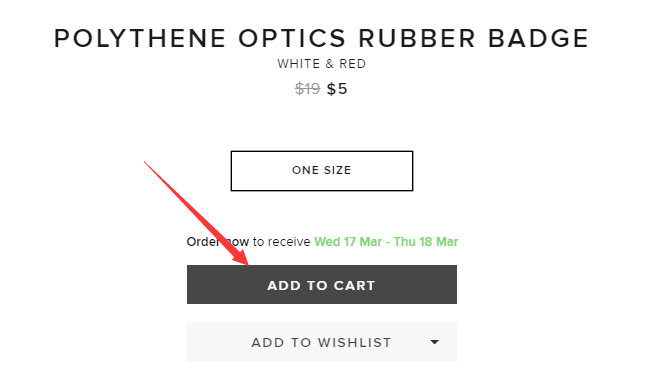Click the $5 sale price
The height and width of the screenshot is (381, 648).
337,89
